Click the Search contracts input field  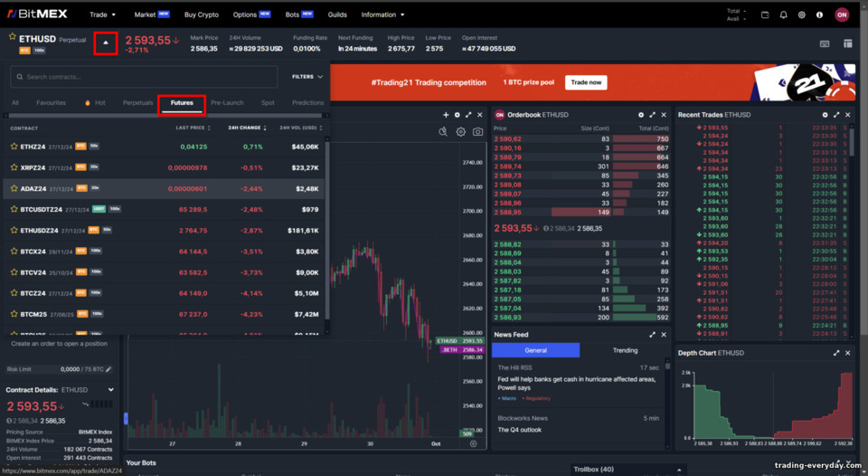click(144, 77)
